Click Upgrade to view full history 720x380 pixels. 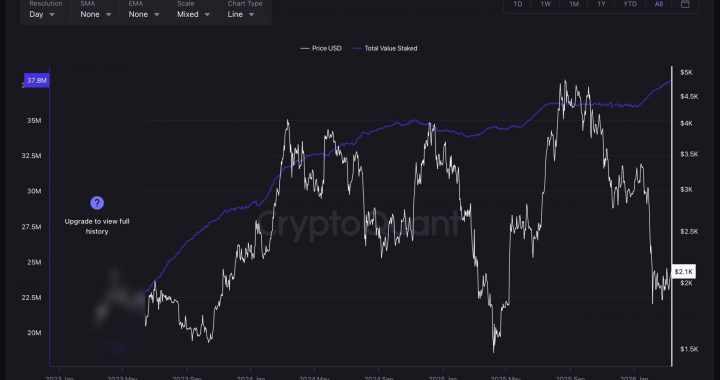click(x=97, y=226)
